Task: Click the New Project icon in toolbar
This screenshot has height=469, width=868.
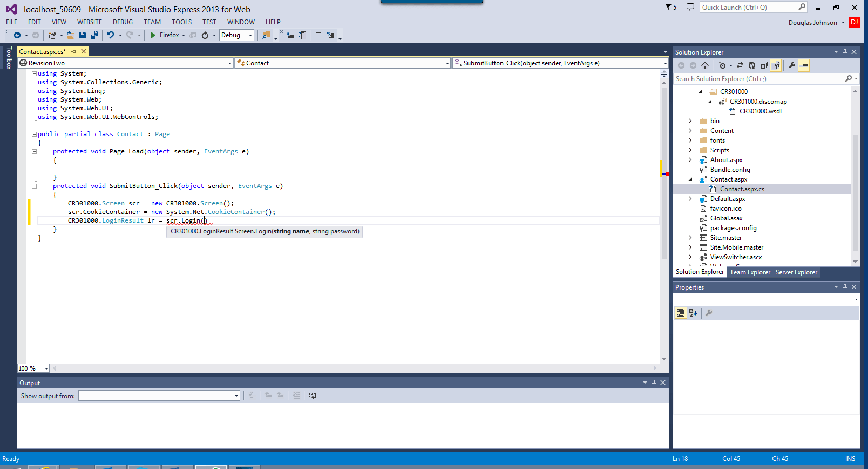Action: click(x=52, y=35)
